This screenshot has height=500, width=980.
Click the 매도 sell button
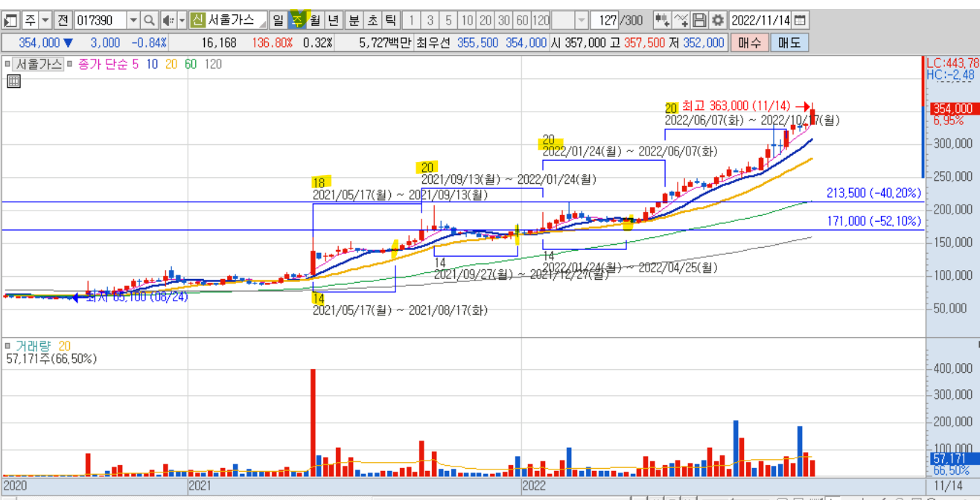790,43
